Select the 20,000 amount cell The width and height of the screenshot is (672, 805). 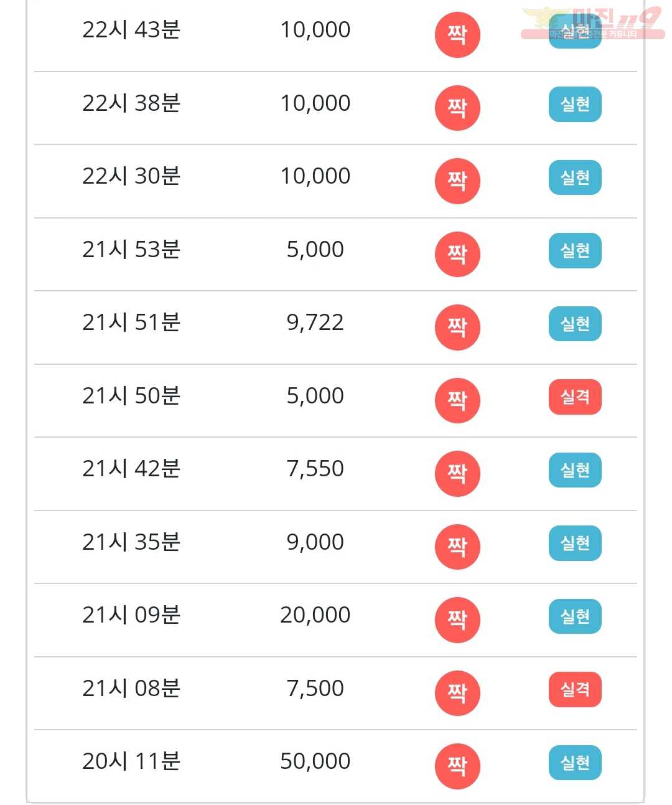coord(315,615)
